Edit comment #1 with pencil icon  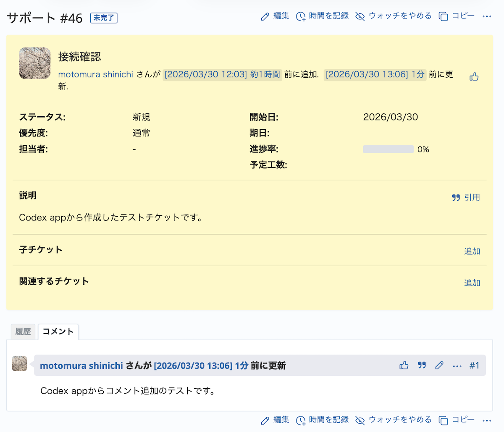click(439, 365)
